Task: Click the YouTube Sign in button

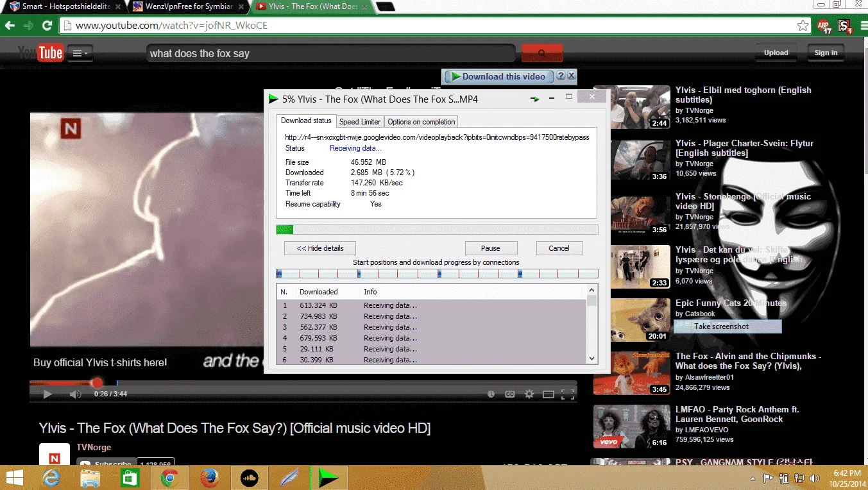Action: [x=826, y=53]
